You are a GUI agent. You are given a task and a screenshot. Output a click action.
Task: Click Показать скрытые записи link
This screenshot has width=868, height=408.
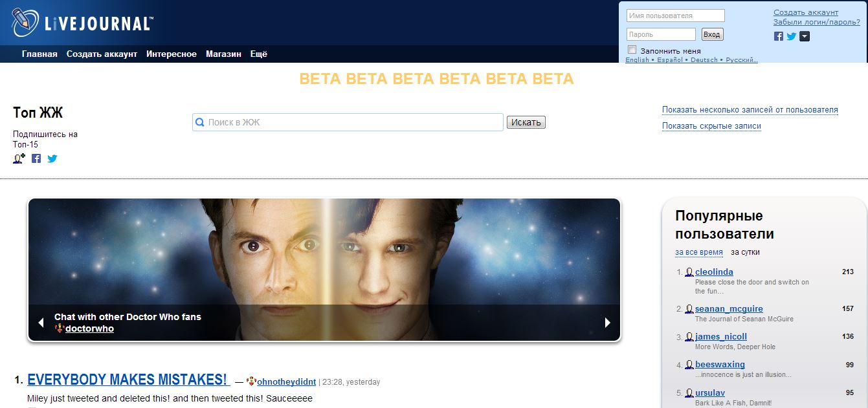711,126
